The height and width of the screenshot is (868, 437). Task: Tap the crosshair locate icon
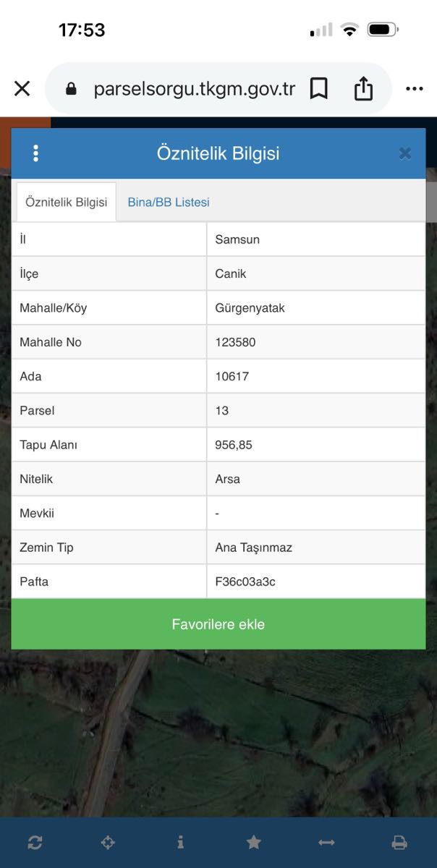pyautogui.click(x=108, y=842)
